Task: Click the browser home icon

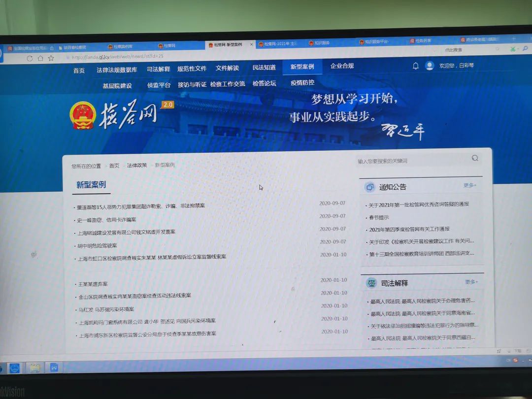Action: [x=40, y=58]
